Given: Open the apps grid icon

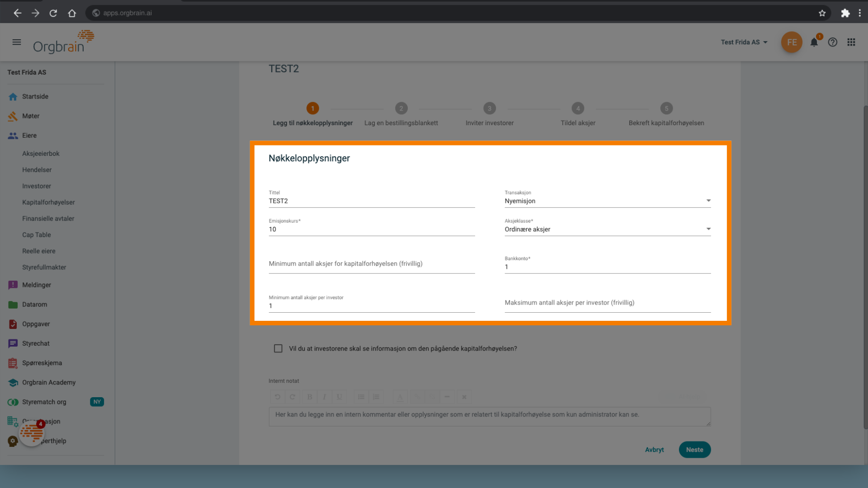Looking at the screenshot, I should pyautogui.click(x=851, y=42).
